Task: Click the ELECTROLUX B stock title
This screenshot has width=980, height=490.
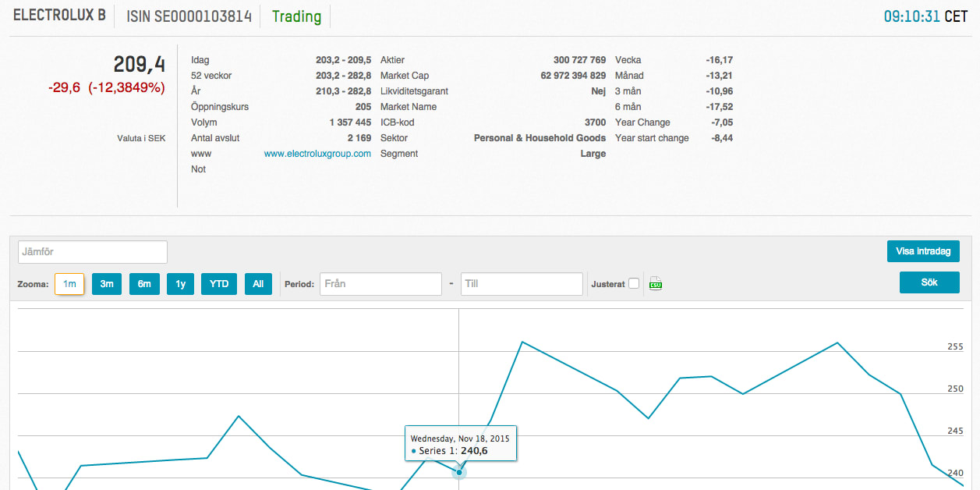Action: click(59, 16)
